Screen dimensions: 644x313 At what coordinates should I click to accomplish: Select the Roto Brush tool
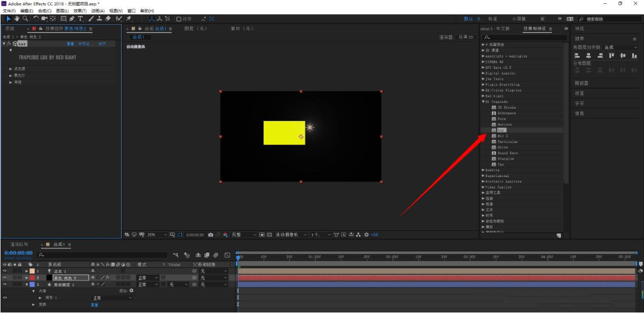(118, 19)
